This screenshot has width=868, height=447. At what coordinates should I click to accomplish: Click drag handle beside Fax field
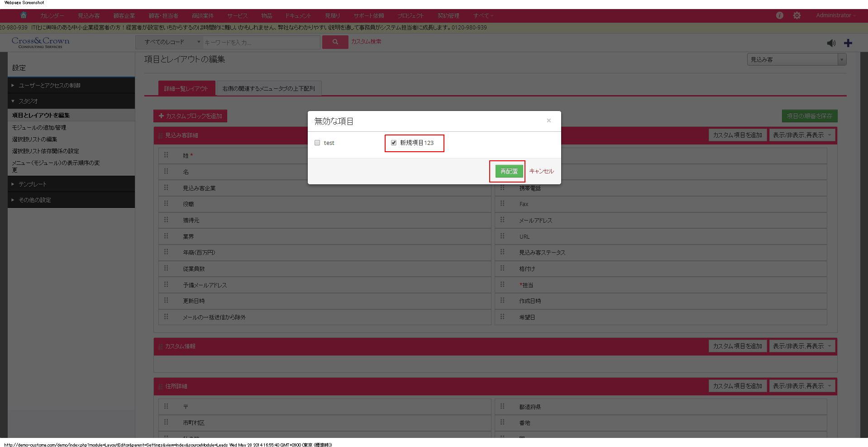coord(502,204)
